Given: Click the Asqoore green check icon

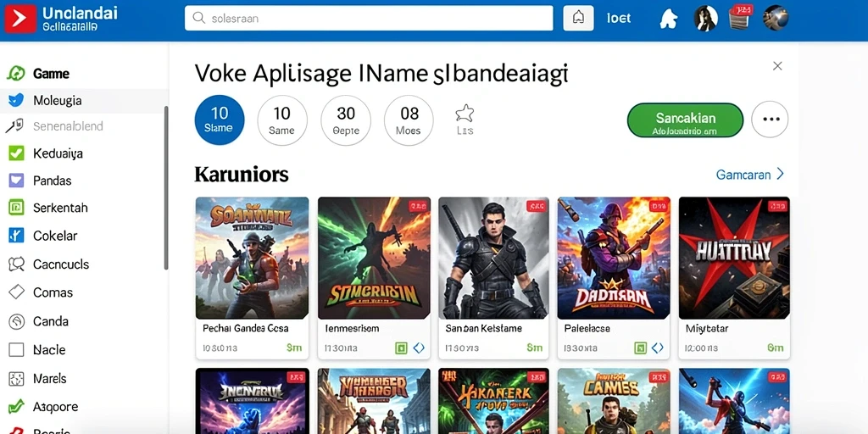Looking at the screenshot, I should [x=16, y=406].
